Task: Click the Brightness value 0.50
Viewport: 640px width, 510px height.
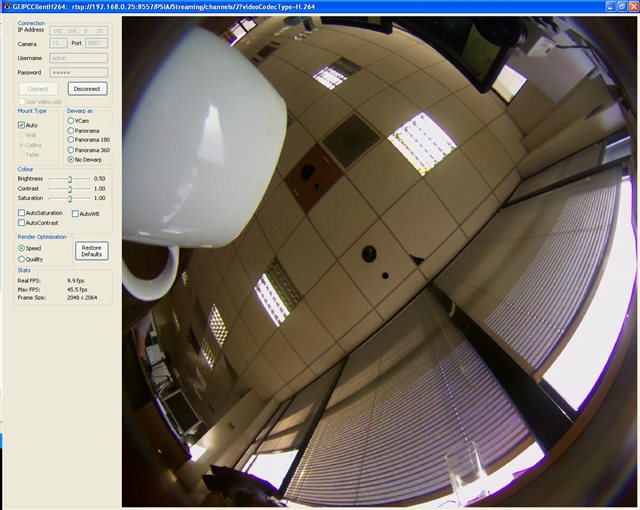Action: click(100, 179)
